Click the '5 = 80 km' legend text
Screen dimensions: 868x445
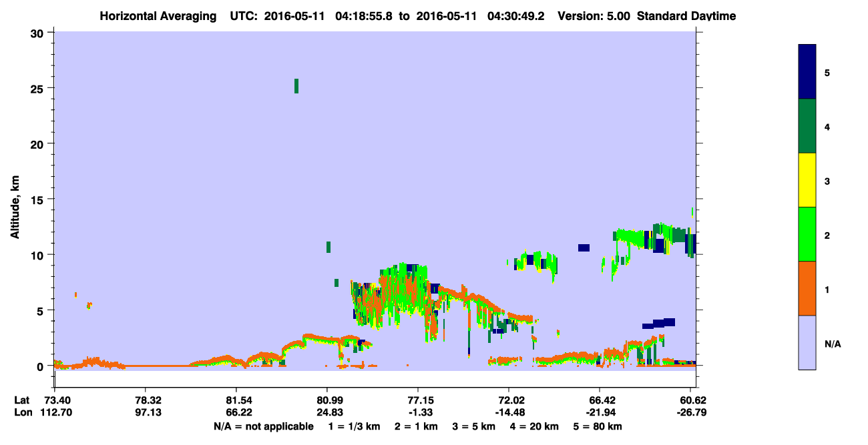tap(598, 426)
